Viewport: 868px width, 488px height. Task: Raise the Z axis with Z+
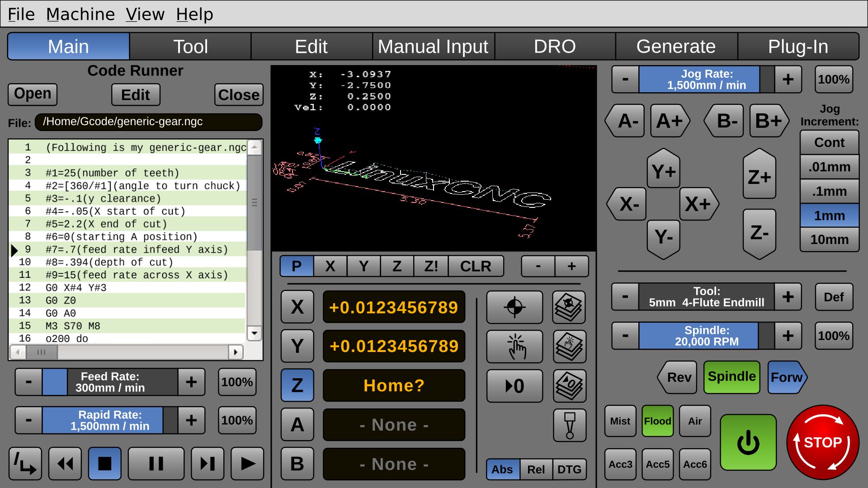click(x=759, y=174)
